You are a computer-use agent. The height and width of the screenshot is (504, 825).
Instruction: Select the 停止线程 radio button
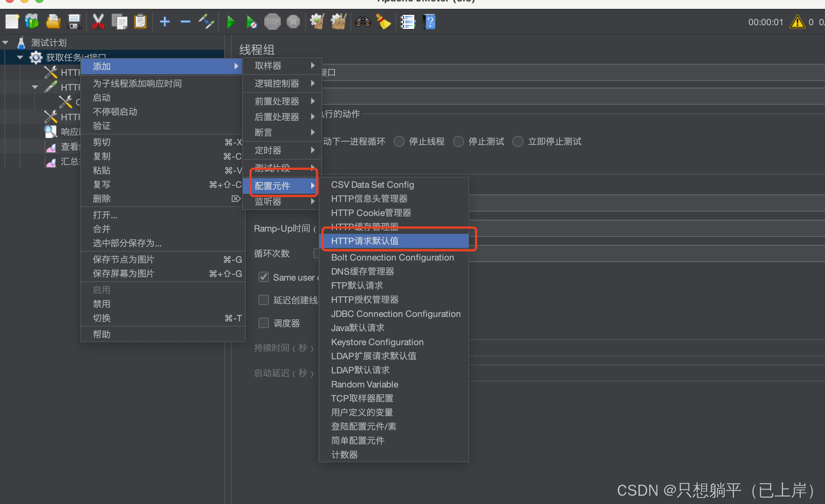399,141
